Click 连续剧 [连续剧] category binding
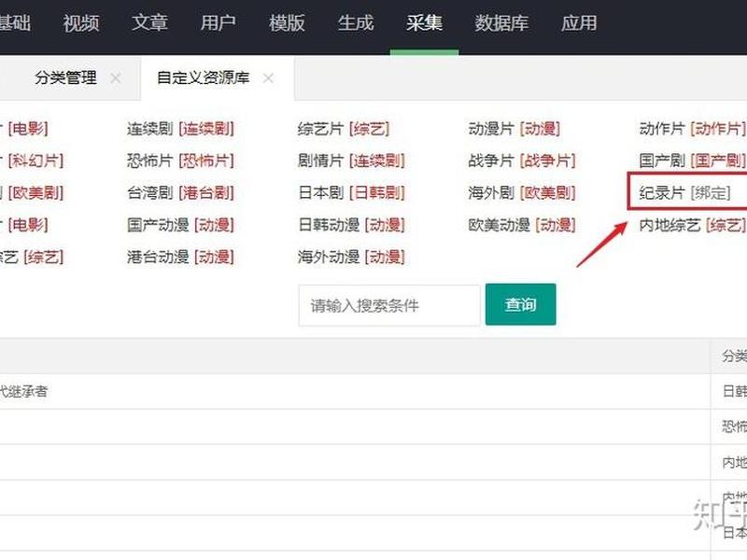This screenshot has height=560, width=747. coord(180,129)
